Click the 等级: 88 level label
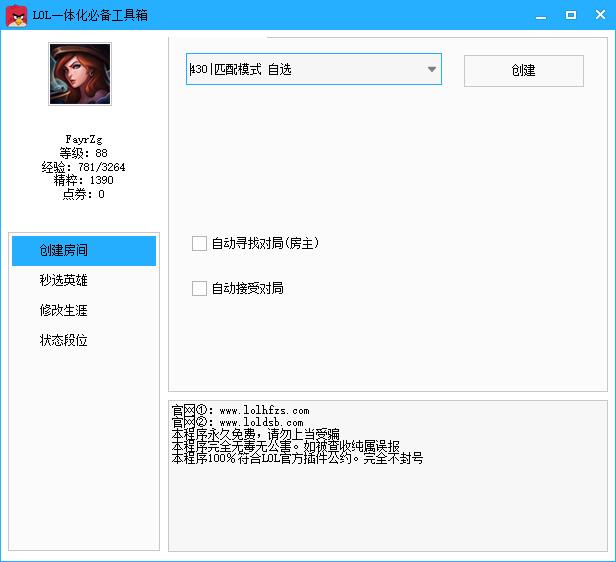 (83, 153)
